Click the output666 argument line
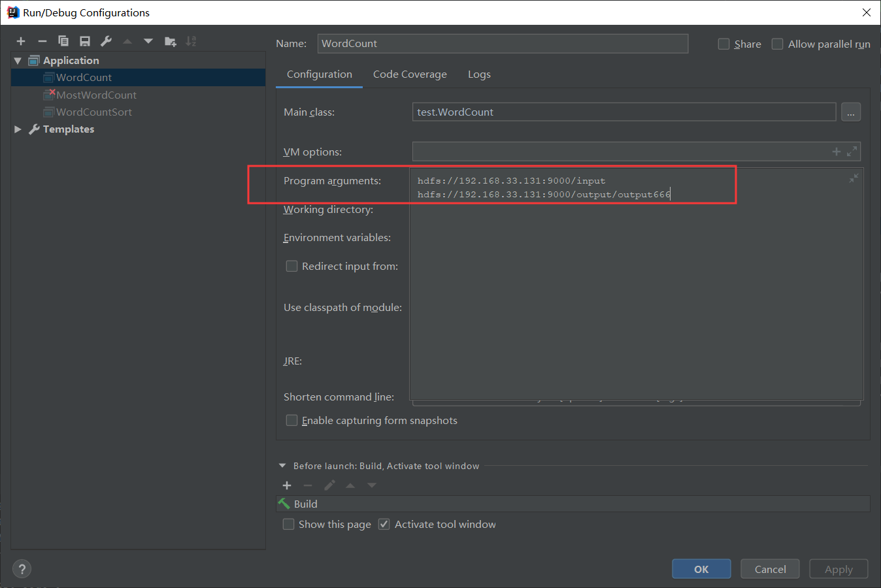The image size is (881, 588). coord(544,194)
